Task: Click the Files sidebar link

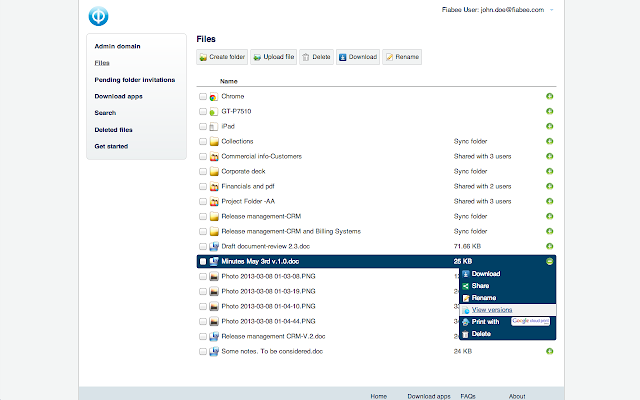Action: pyautogui.click(x=102, y=63)
